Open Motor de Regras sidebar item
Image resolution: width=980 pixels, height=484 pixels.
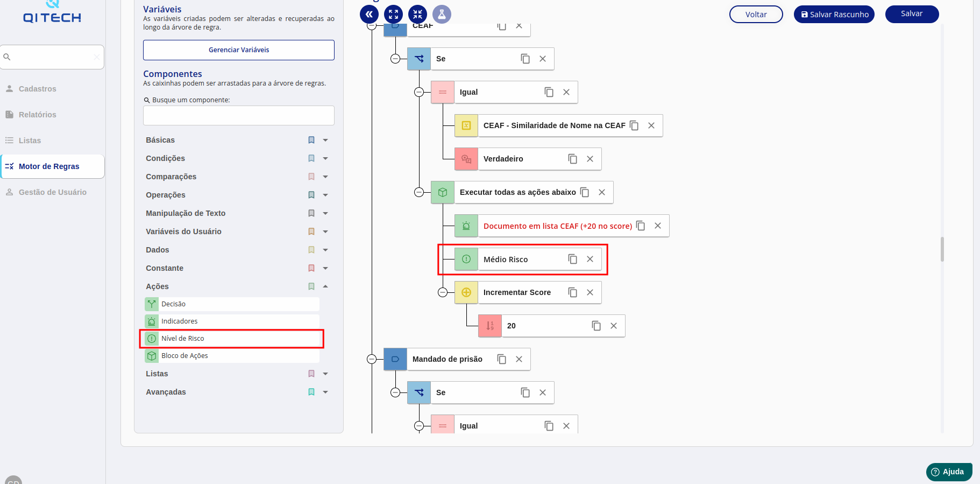[x=52, y=166]
